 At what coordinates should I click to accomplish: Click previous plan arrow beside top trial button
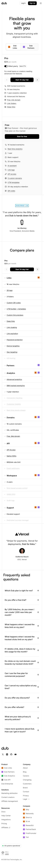coord(7,80)
